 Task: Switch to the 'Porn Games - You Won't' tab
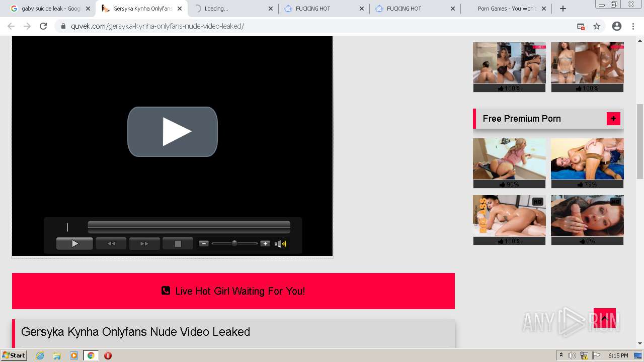pyautogui.click(x=506, y=9)
